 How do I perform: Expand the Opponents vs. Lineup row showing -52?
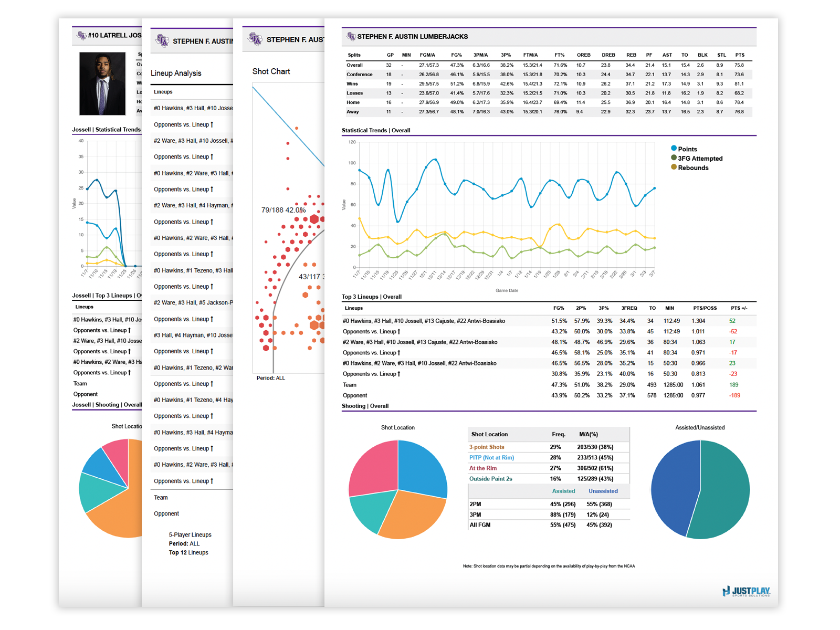click(371, 332)
